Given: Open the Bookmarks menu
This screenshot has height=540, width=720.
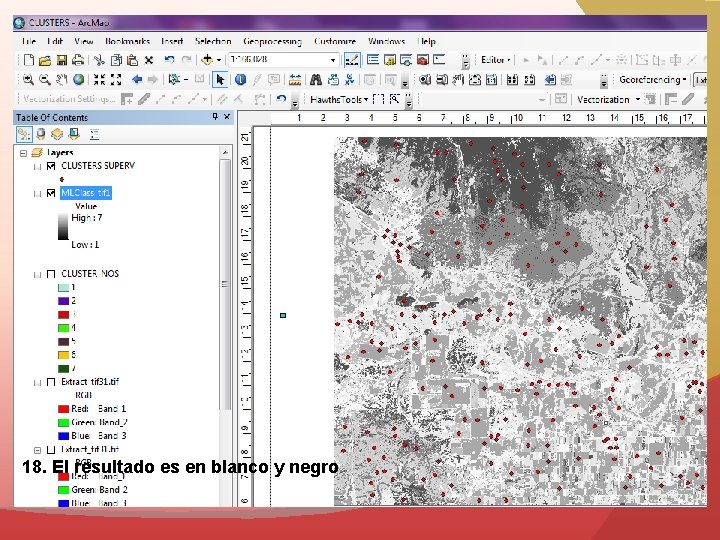Looking at the screenshot, I should (x=127, y=41).
